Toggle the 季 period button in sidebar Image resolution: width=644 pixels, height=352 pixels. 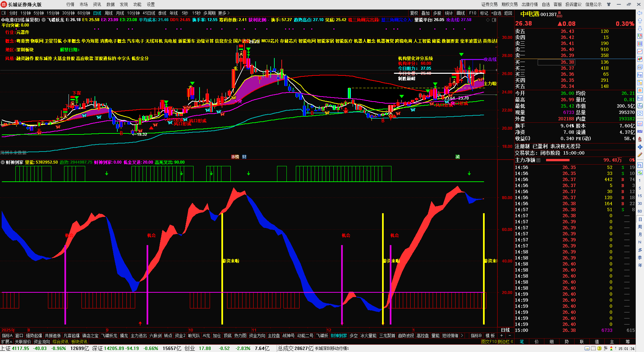640,258
